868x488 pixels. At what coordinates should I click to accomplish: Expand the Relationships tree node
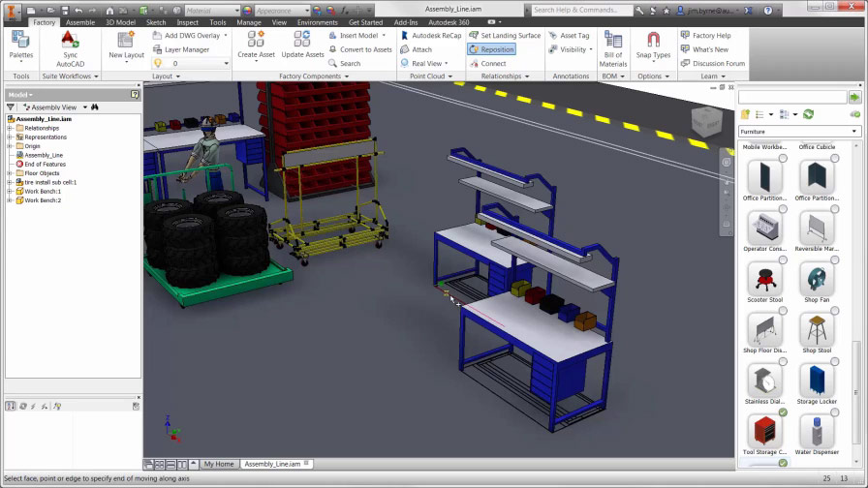pyautogui.click(x=10, y=128)
